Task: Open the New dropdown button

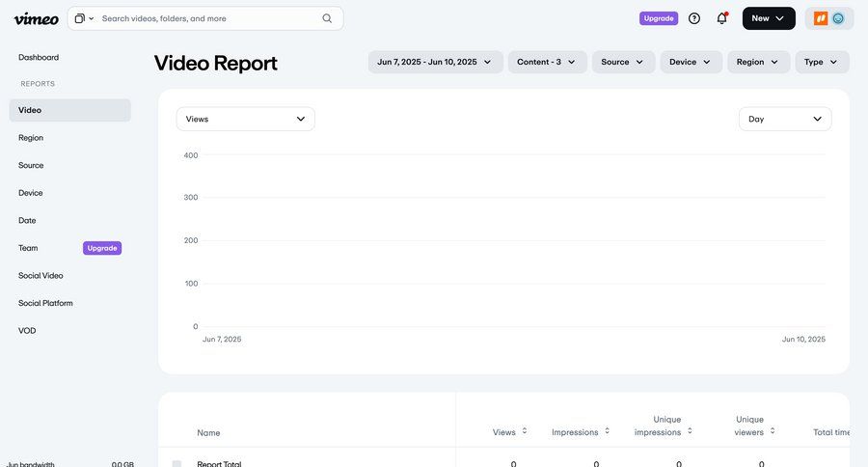Action: [769, 18]
